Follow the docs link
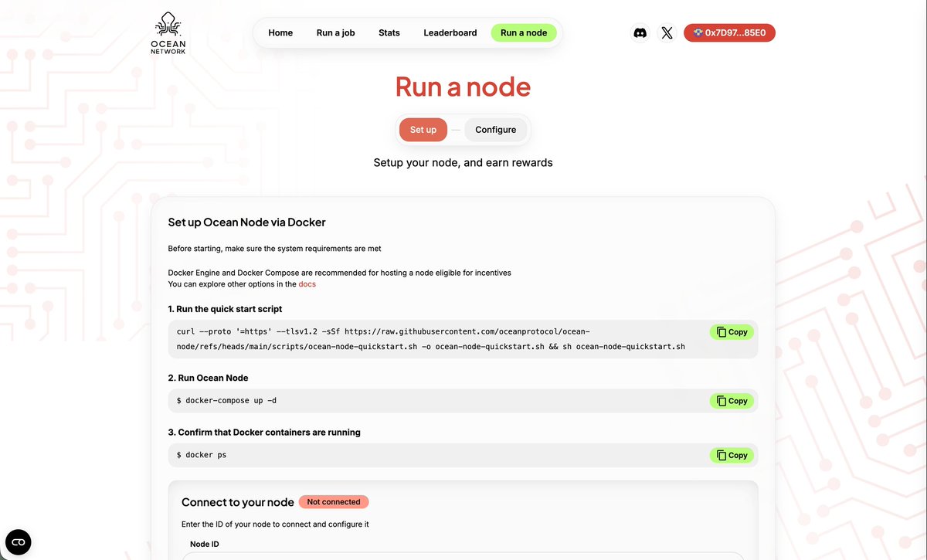The width and height of the screenshot is (927, 560). click(x=307, y=284)
